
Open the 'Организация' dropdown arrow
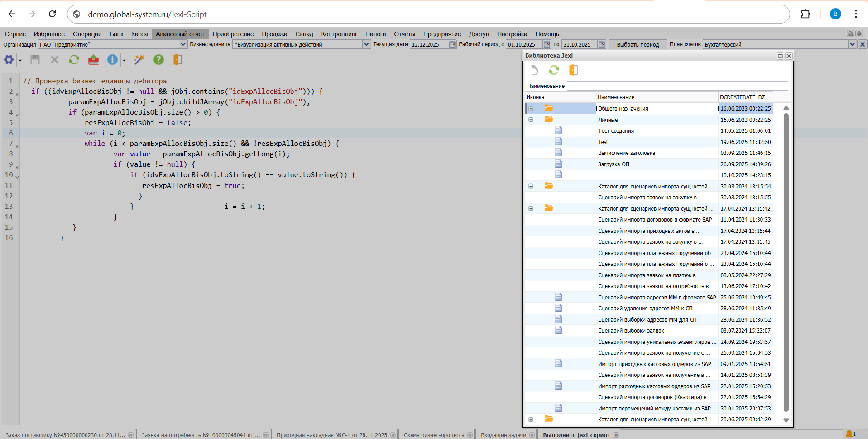click(x=183, y=44)
